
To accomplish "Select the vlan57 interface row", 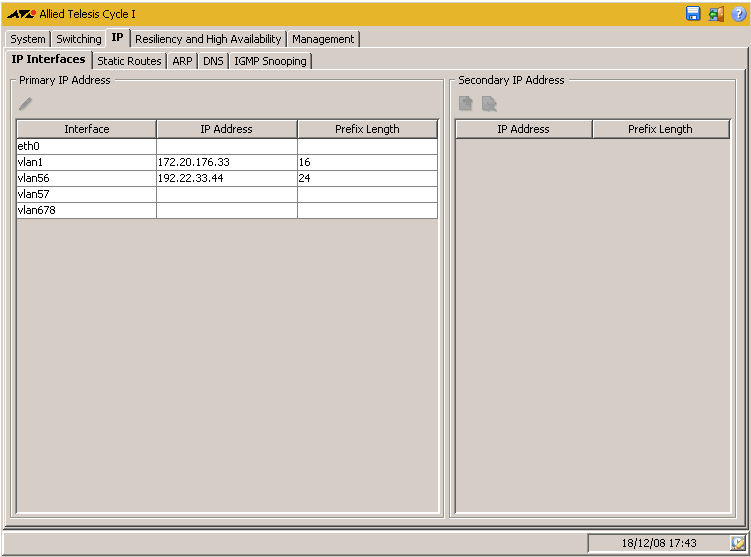I will [227, 194].
